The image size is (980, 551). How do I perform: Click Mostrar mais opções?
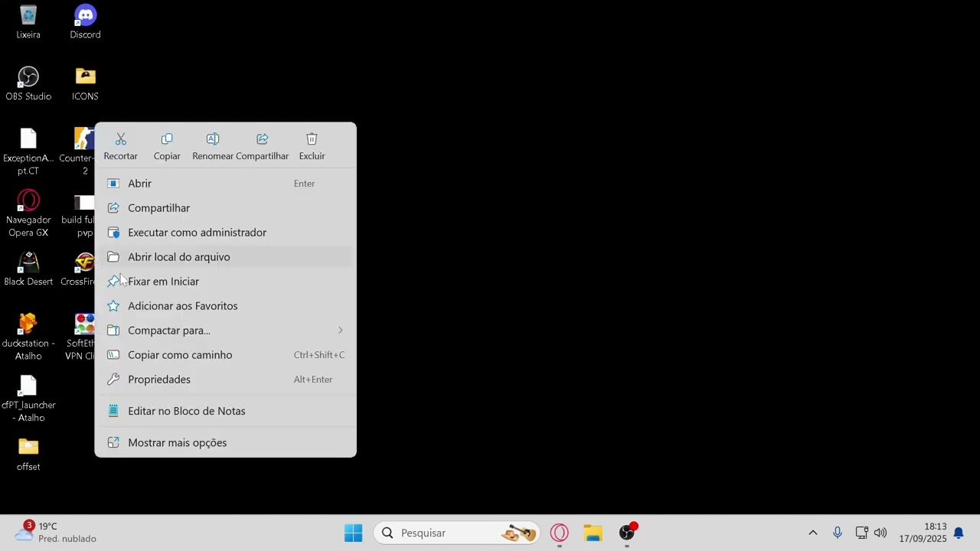tap(225, 443)
